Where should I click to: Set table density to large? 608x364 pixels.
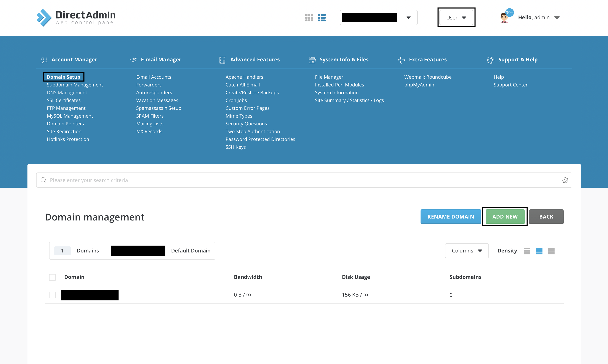(x=551, y=251)
